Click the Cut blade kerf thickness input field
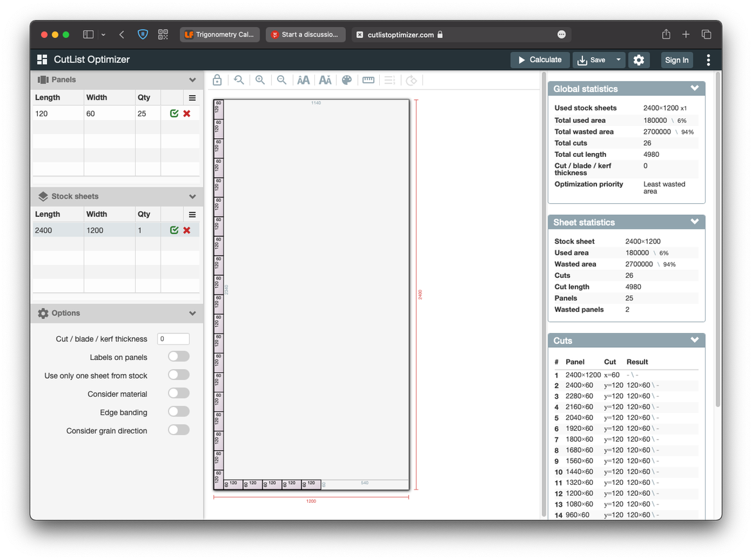752x560 pixels. [x=173, y=338]
